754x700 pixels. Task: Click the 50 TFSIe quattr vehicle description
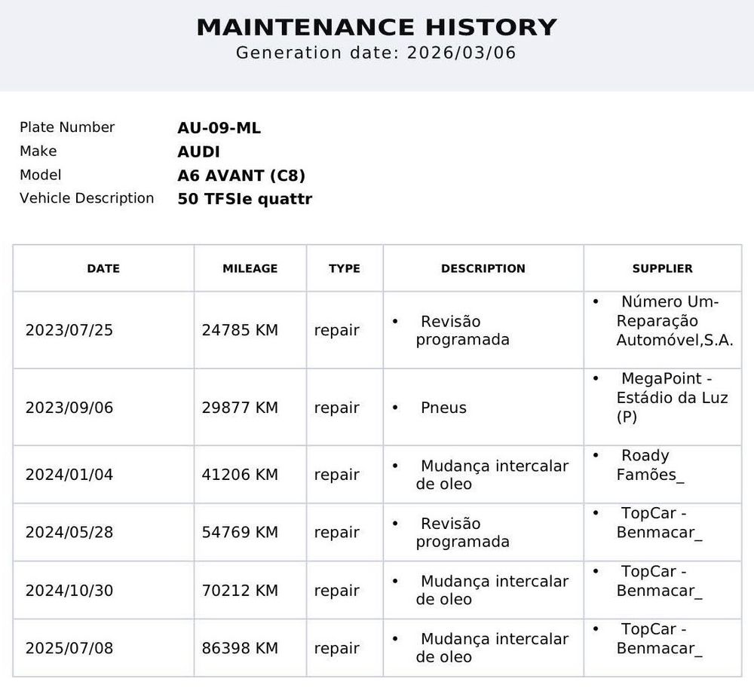coord(244,199)
